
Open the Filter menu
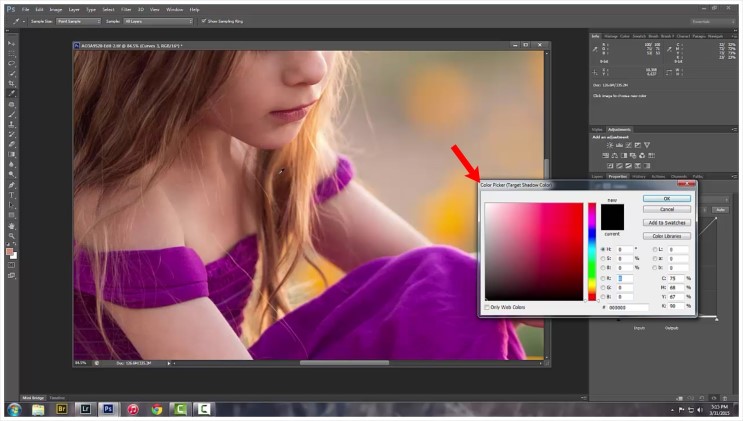[x=126, y=8]
